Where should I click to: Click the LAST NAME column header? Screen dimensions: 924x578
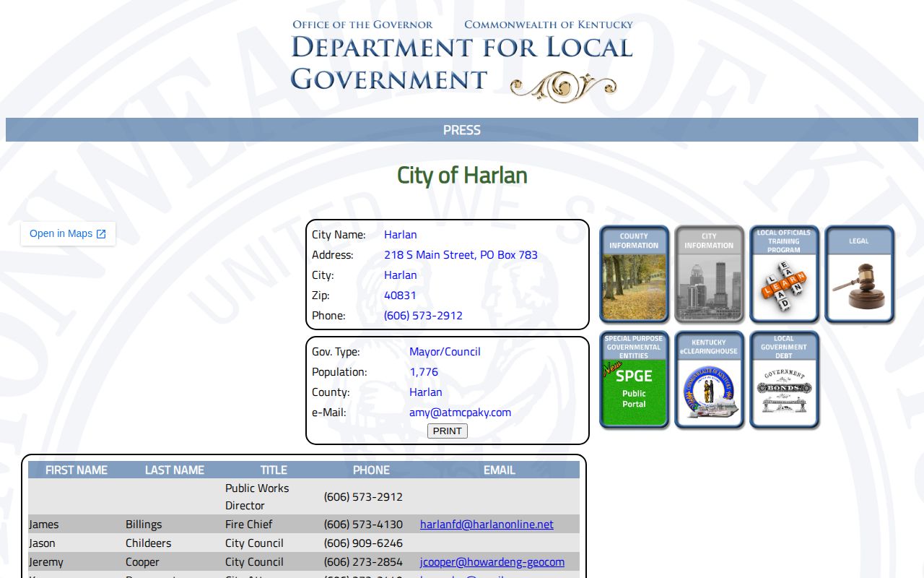tap(175, 470)
